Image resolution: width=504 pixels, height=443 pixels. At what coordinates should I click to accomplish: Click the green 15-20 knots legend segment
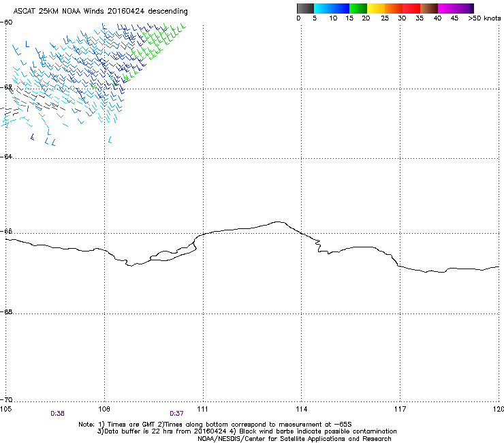tap(358, 8)
